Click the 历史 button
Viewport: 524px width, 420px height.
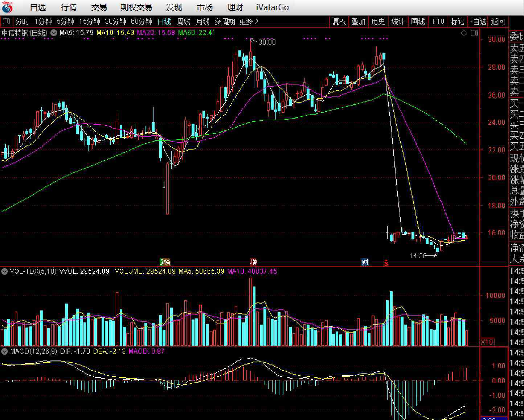click(x=378, y=22)
